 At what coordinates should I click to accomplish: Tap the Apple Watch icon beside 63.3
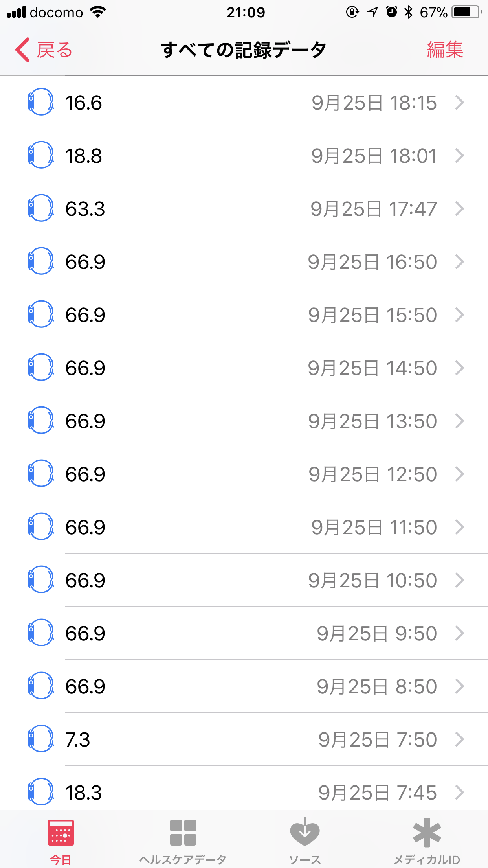tap(40, 208)
